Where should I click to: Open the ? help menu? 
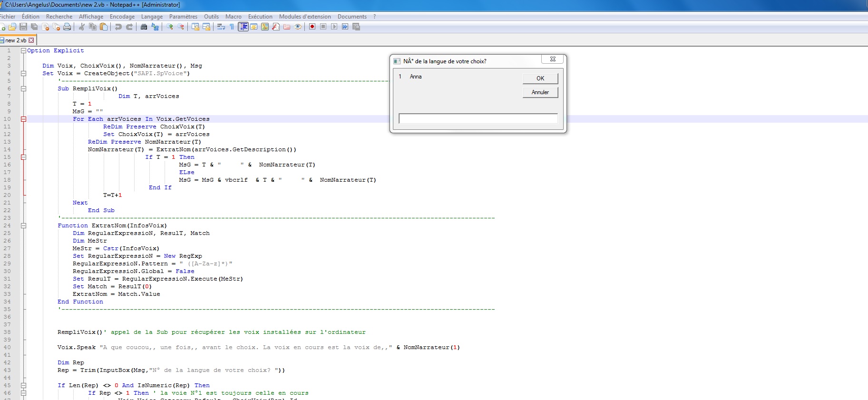[375, 17]
